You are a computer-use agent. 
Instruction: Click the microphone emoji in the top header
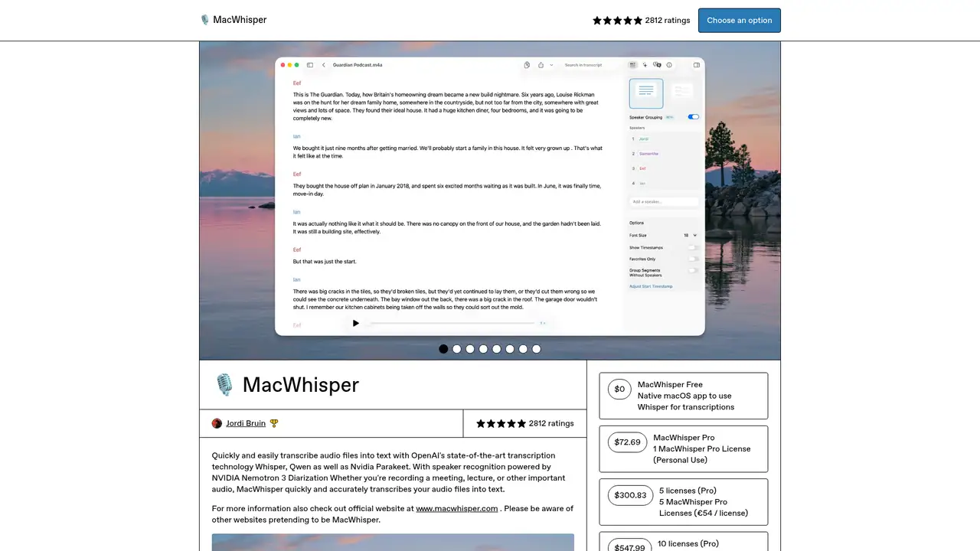coord(204,20)
